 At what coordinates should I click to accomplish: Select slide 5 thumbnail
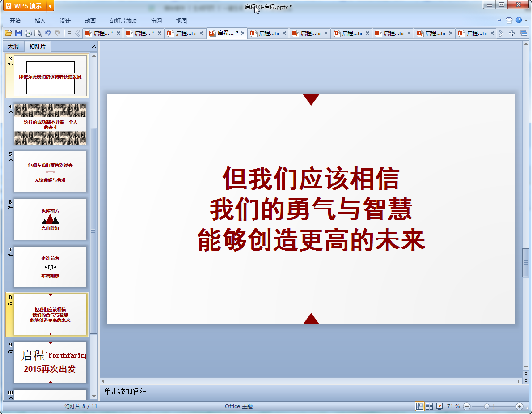50,172
